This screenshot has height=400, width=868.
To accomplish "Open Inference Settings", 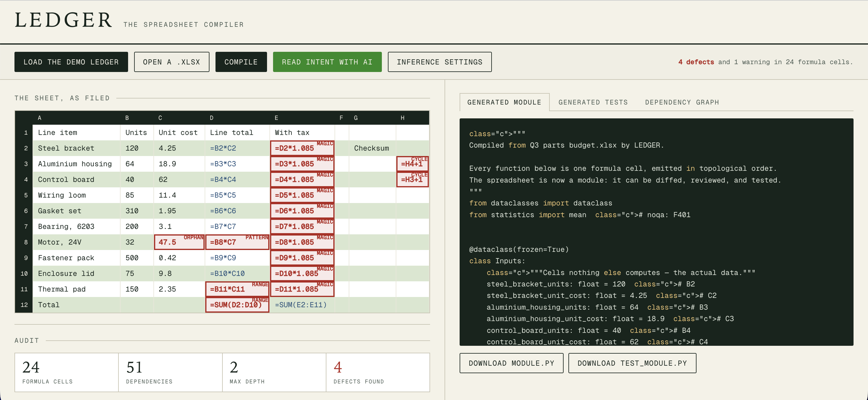I will [x=439, y=62].
